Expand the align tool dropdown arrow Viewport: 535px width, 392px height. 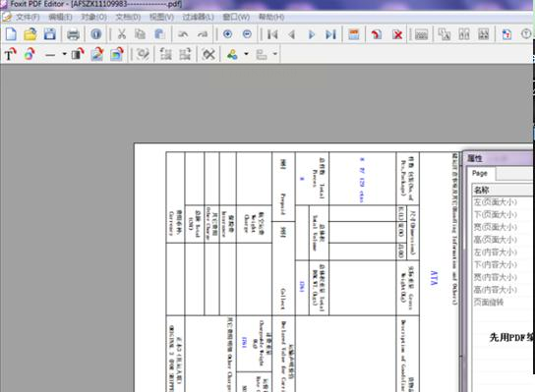click(x=274, y=54)
